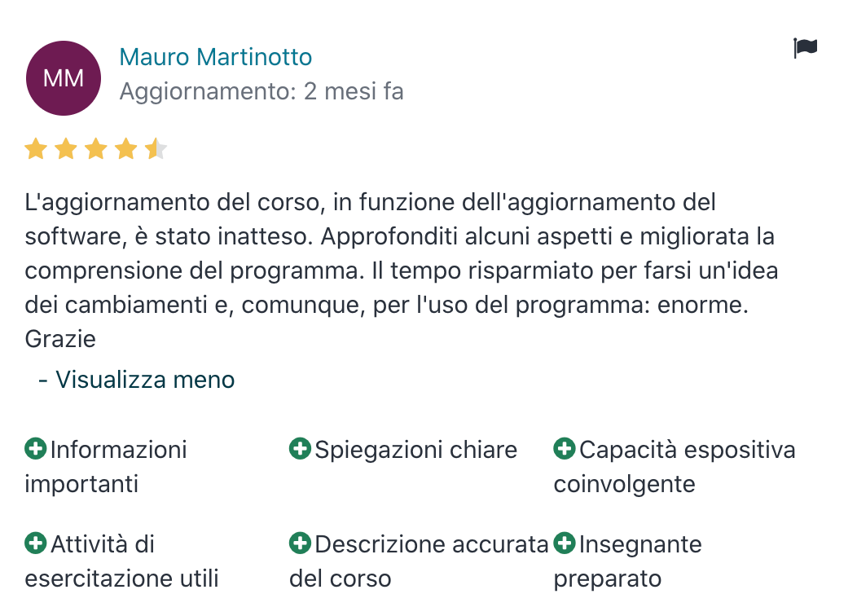This screenshot has height=616, width=857.
Task: Click the second gold star
Action: click(66, 148)
